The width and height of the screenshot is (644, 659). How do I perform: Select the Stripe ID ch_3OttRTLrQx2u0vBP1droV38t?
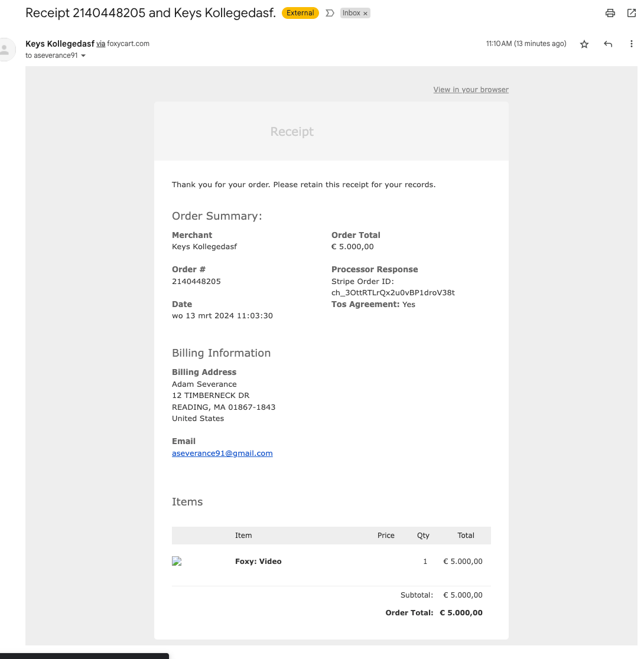(393, 292)
